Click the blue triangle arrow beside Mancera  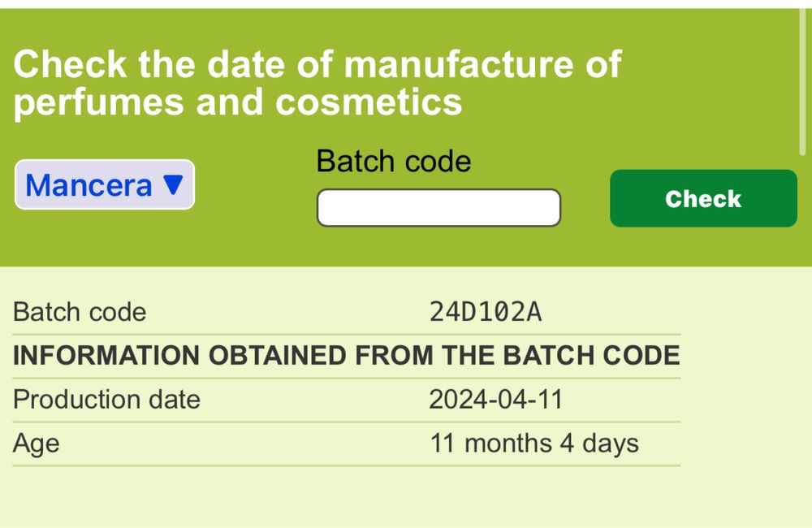tap(174, 185)
